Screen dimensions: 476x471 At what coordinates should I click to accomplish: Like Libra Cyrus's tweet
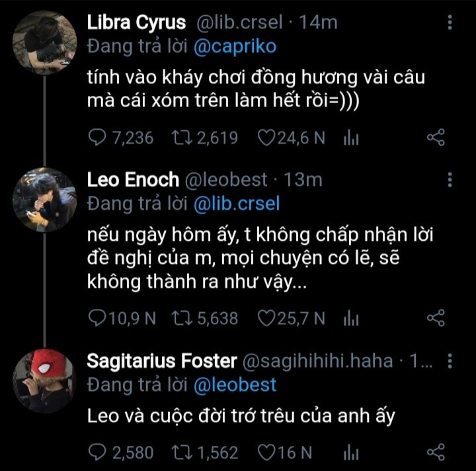click(266, 138)
